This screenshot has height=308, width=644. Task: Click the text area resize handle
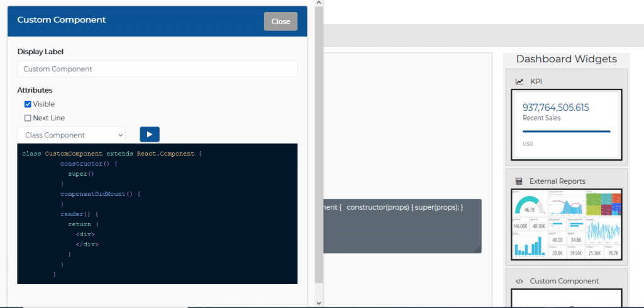click(x=477, y=249)
